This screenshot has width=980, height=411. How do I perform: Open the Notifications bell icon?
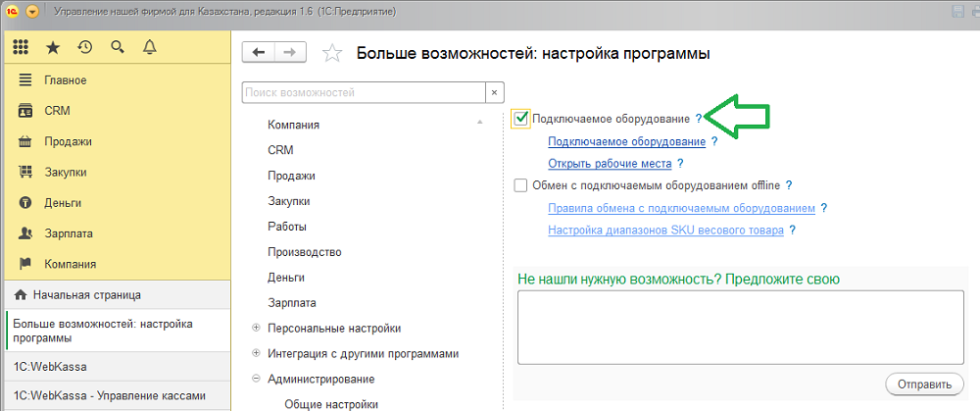point(149,47)
